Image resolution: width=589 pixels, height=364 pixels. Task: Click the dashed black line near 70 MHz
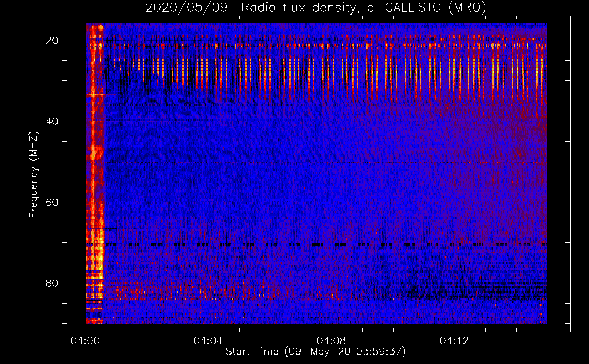(316, 244)
